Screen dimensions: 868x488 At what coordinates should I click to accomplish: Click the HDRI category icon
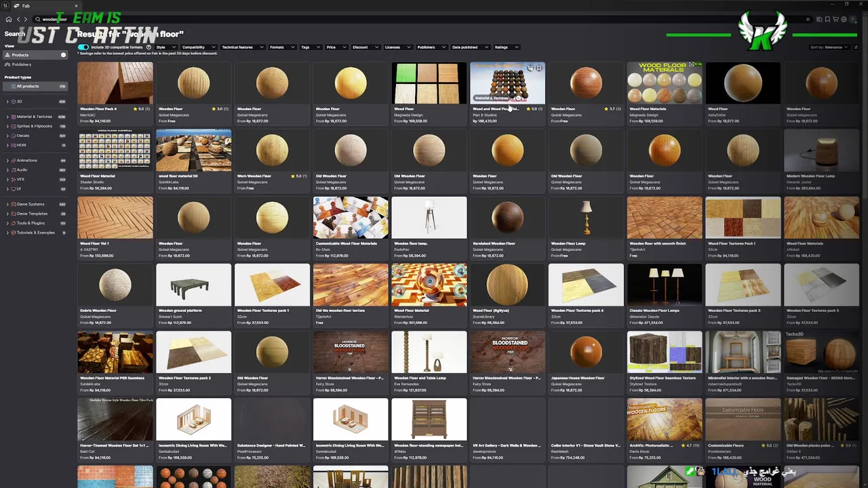(x=12, y=145)
